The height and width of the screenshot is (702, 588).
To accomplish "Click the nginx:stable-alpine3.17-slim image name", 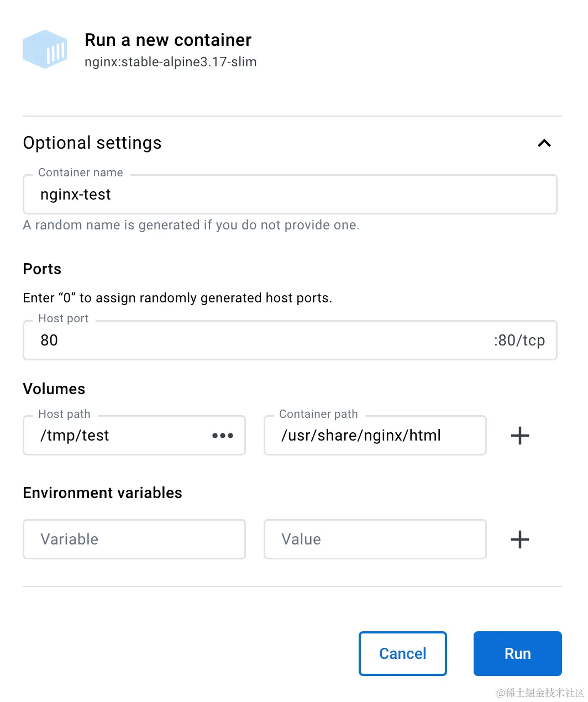I will (170, 62).
